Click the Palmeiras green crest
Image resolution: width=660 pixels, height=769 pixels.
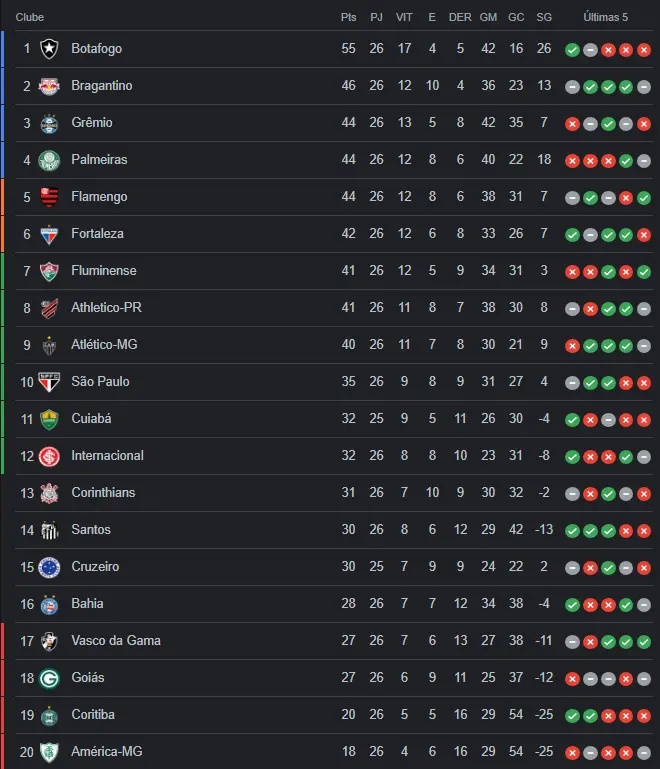[49, 160]
